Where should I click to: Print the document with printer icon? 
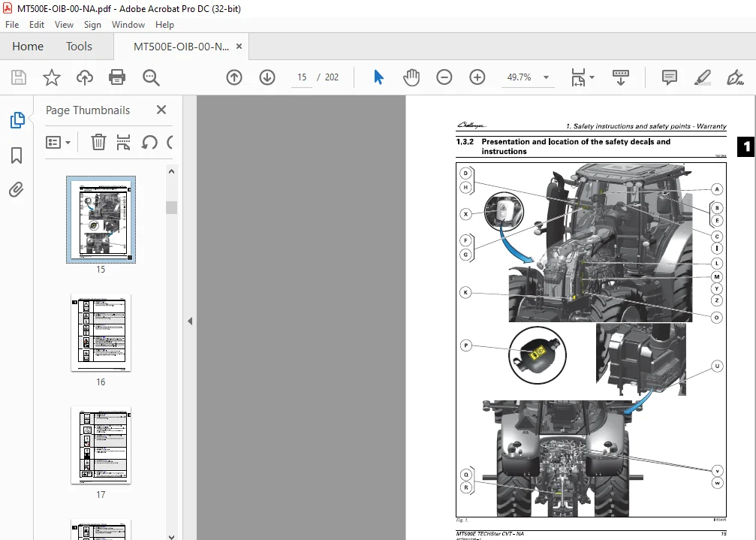point(117,77)
